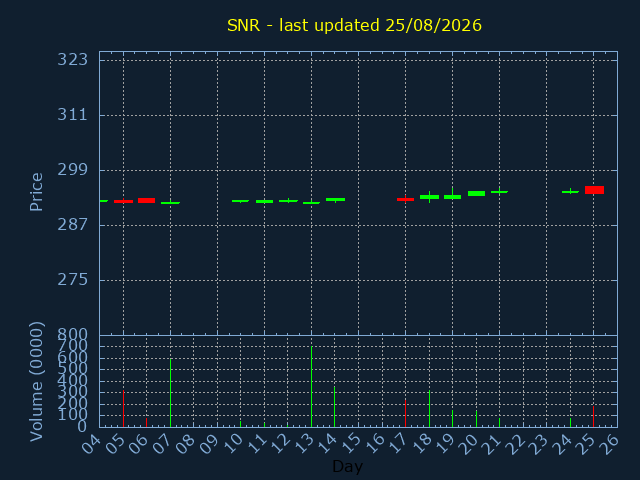This screenshot has width=640, height=480.
Task: Click the red volume bar for day 05
Action: (123, 409)
